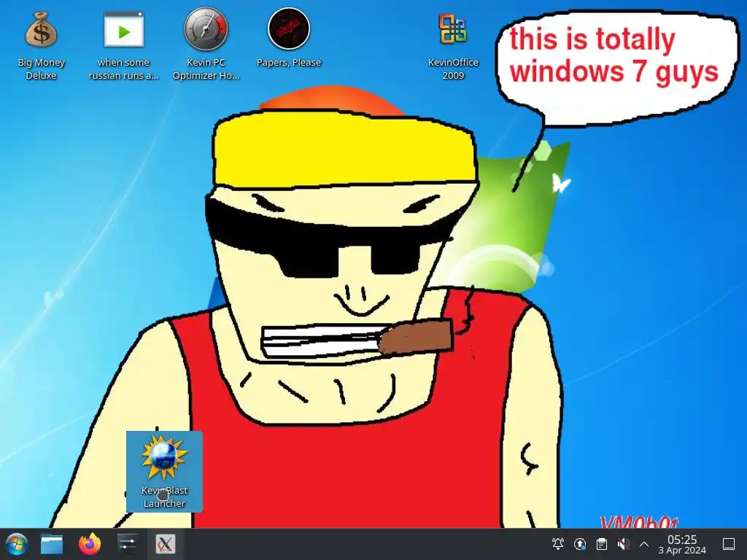Viewport: 747px width, 560px height.
Task: Open the notifications bell in the system tray
Action: (558, 544)
